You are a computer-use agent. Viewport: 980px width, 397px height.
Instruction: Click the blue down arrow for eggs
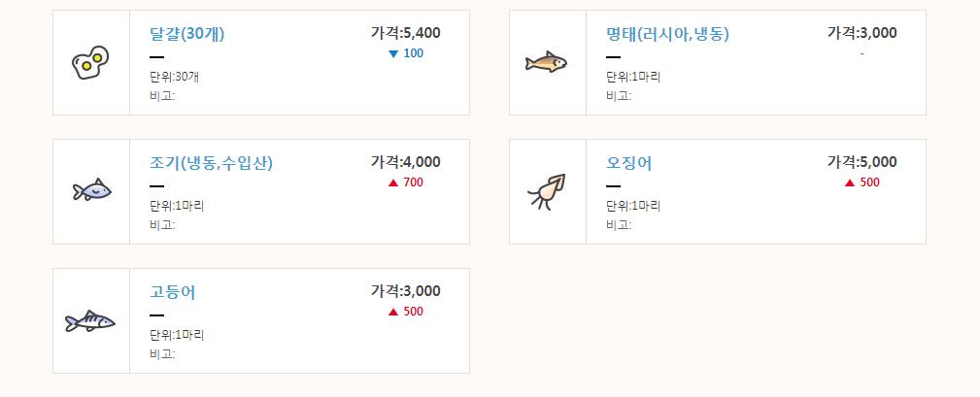393,53
